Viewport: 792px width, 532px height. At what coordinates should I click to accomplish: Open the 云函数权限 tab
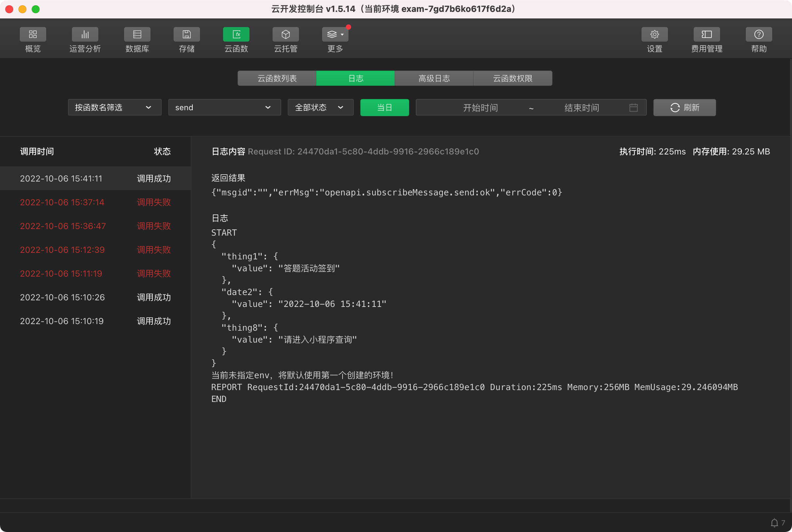pyautogui.click(x=512, y=78)
